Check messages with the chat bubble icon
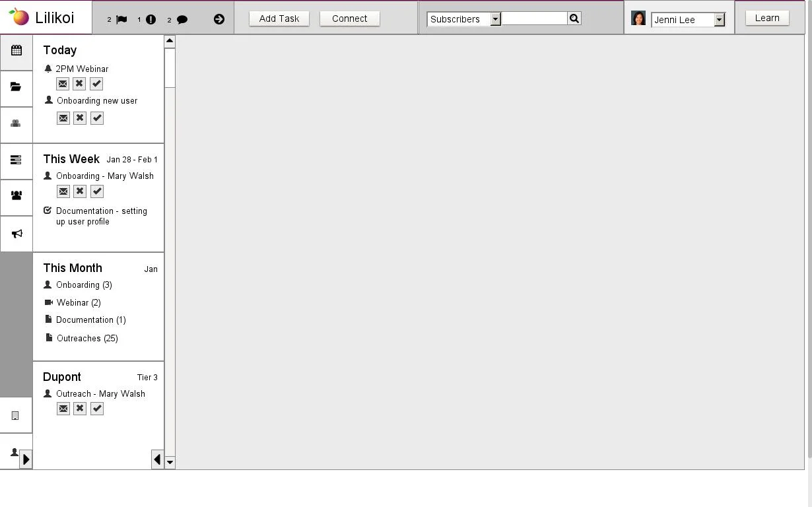 coord(182,19)
